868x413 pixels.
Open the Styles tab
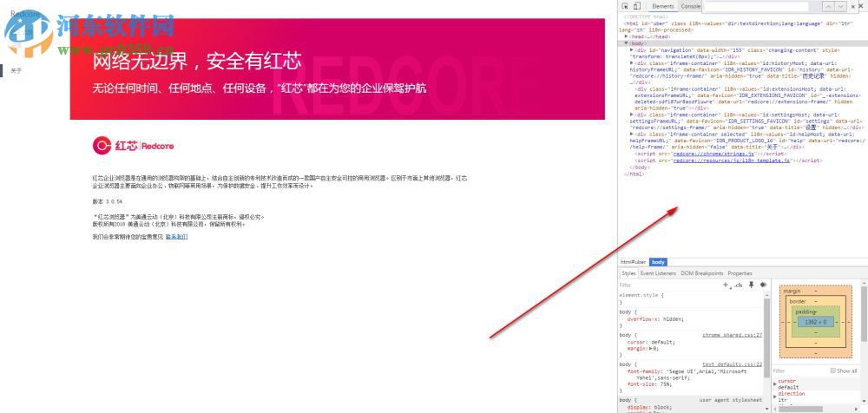(x=628, y=273)
